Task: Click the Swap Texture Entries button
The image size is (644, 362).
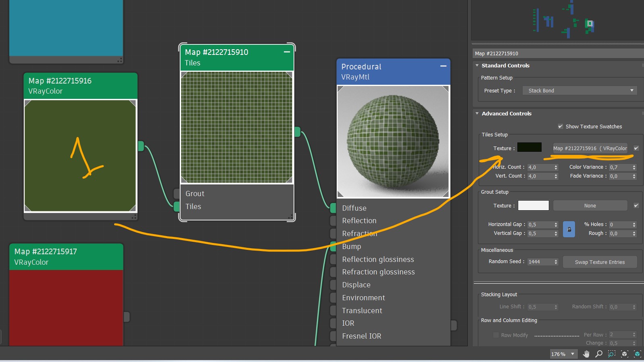Action: point(600,262)
